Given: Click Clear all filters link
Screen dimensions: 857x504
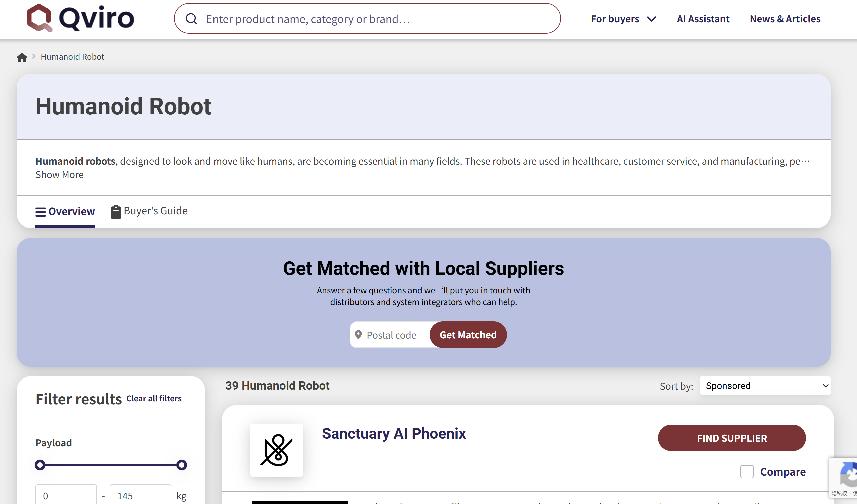Looking at the screenshot, I should [154, 398].
